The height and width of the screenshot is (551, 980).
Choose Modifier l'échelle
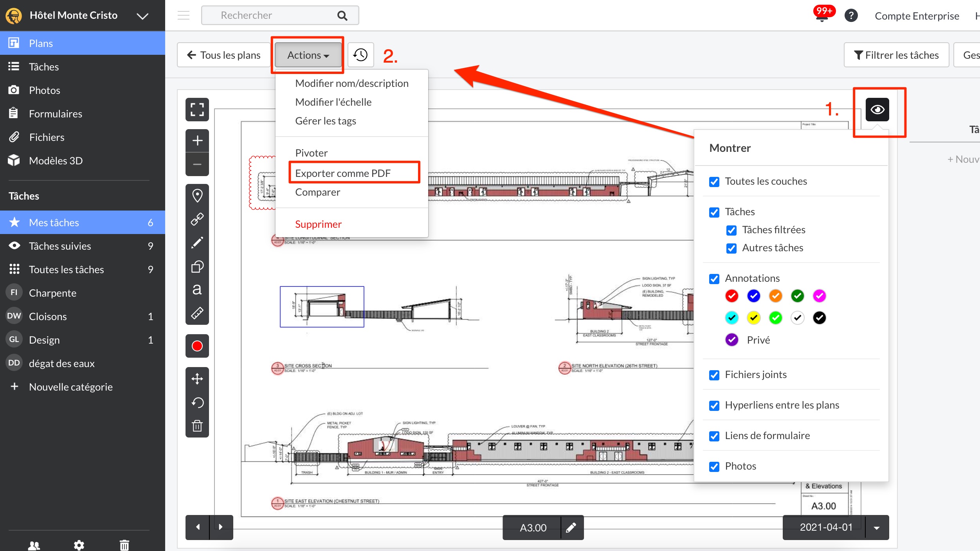click(x=352, y=102)
